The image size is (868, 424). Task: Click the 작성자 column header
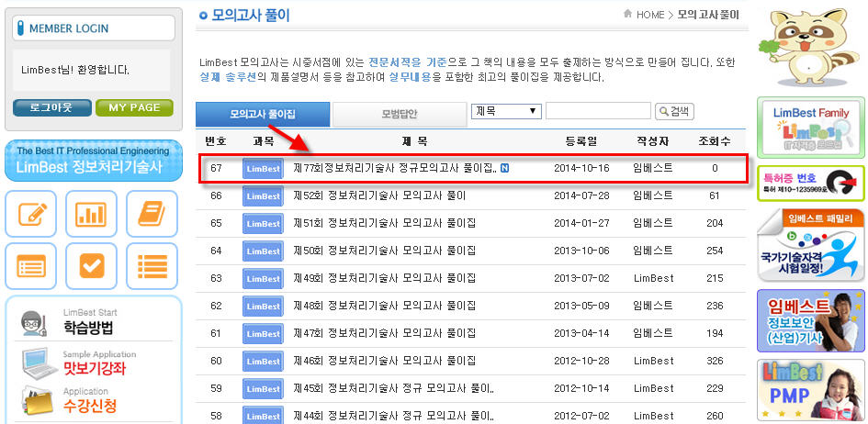653,141
